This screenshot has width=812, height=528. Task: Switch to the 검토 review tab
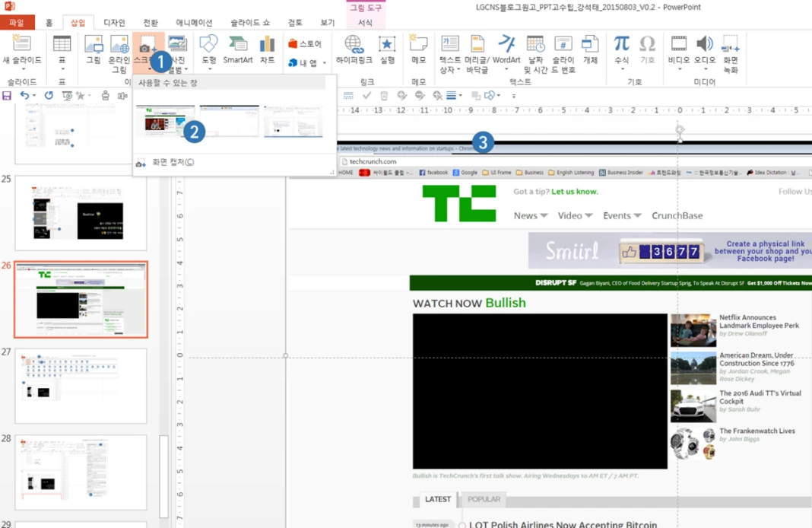[x=295, y=22]
